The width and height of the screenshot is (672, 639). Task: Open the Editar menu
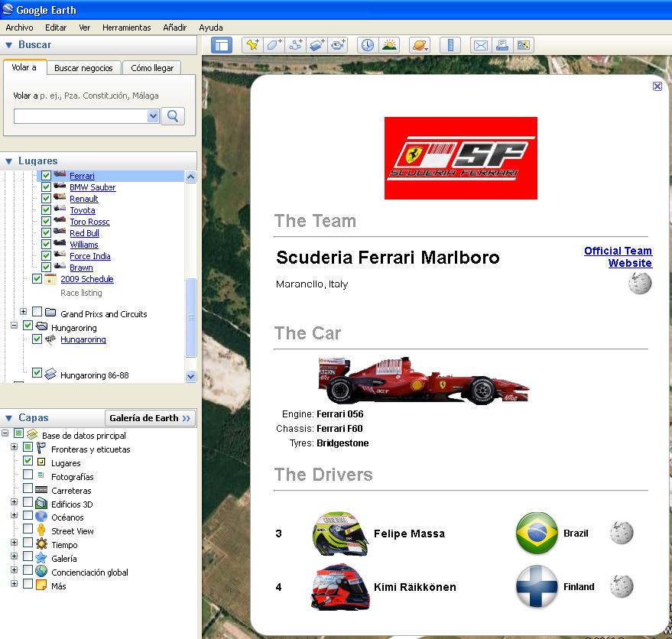coord(56,28)
